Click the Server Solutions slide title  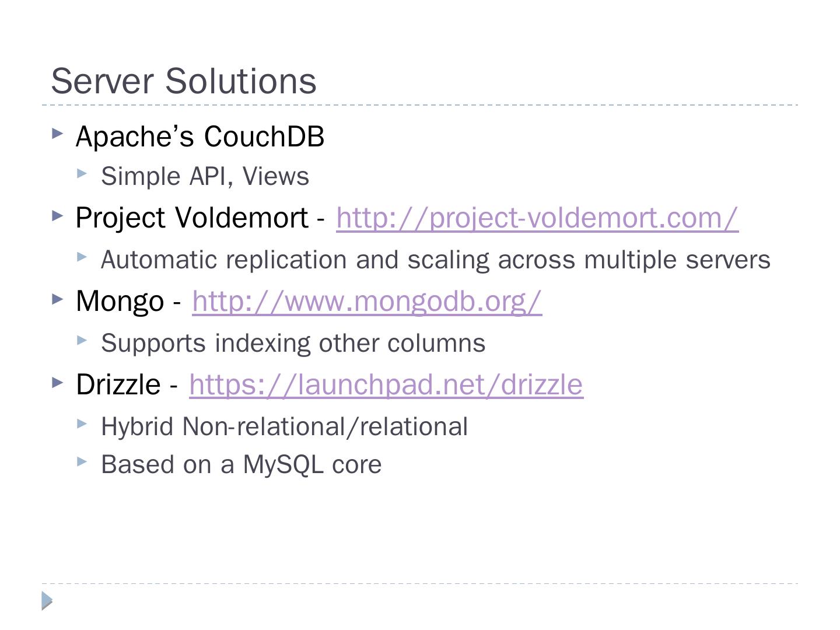click(x=184, y=81)
